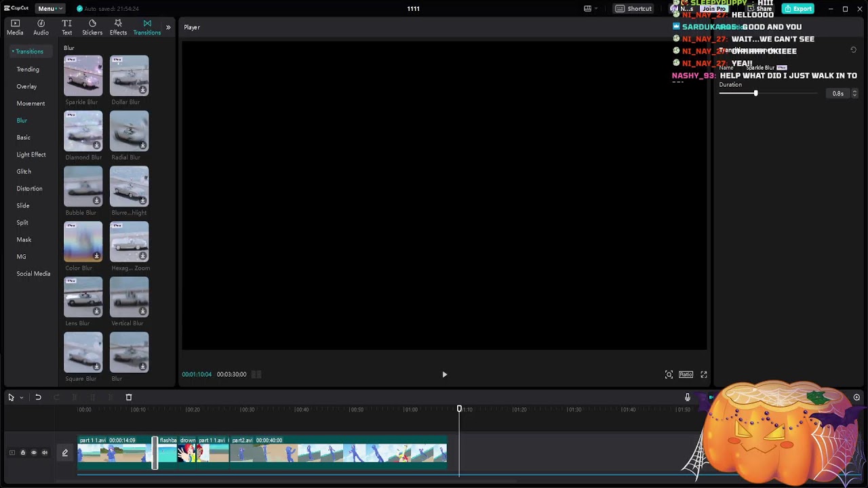This screenshot has height=488, width=868.
Task: Mute the main track audio
Action: click(x=44, y=453)
